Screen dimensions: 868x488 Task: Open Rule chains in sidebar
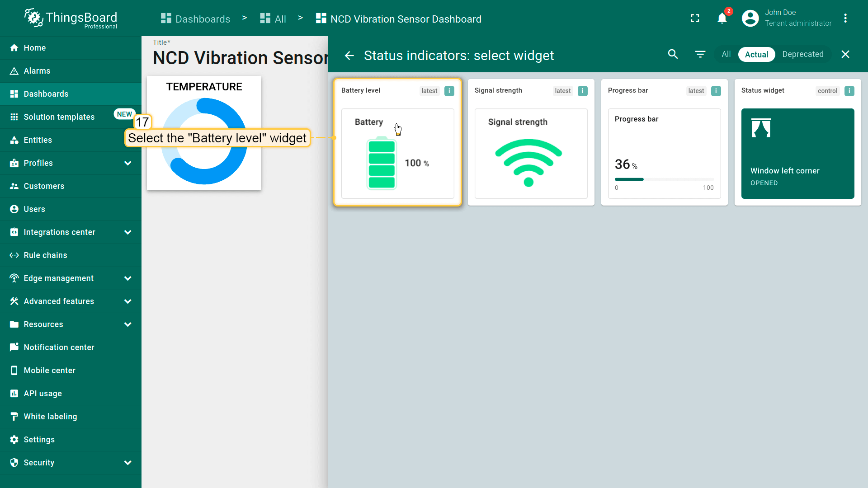tap(45, 255)
